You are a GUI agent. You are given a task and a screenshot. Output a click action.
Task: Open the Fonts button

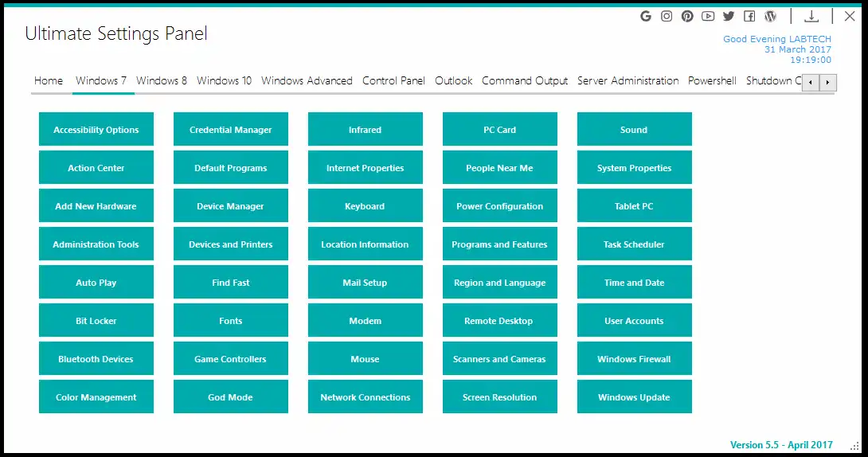(x=231, y=320)
